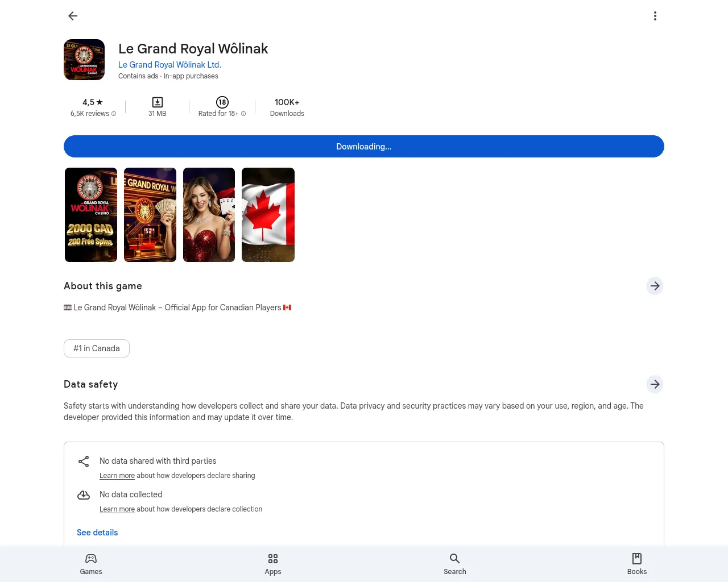Screen dimensions: 728x582
Task: Expand Data safety section with arrow
Action: pos(655,384)
